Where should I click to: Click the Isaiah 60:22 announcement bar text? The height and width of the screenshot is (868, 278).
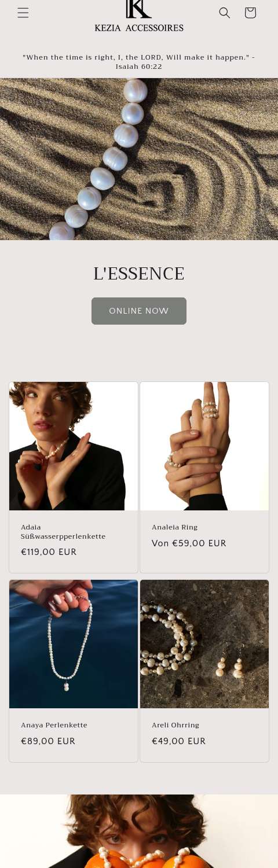pos(139,62)
